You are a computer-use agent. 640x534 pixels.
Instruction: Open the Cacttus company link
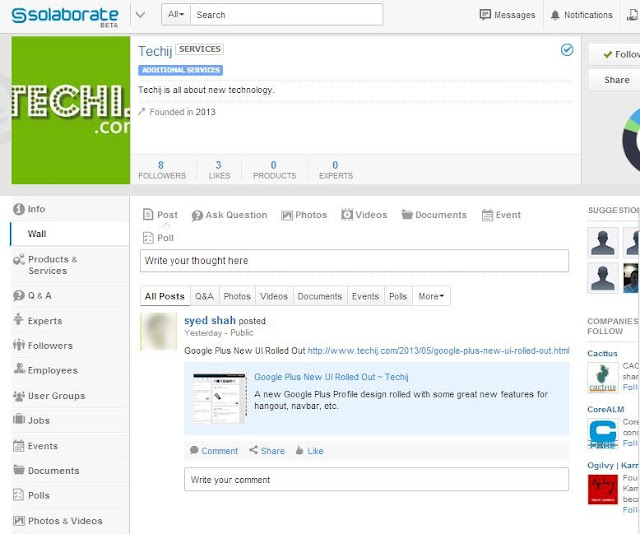(x=602, y=354)
